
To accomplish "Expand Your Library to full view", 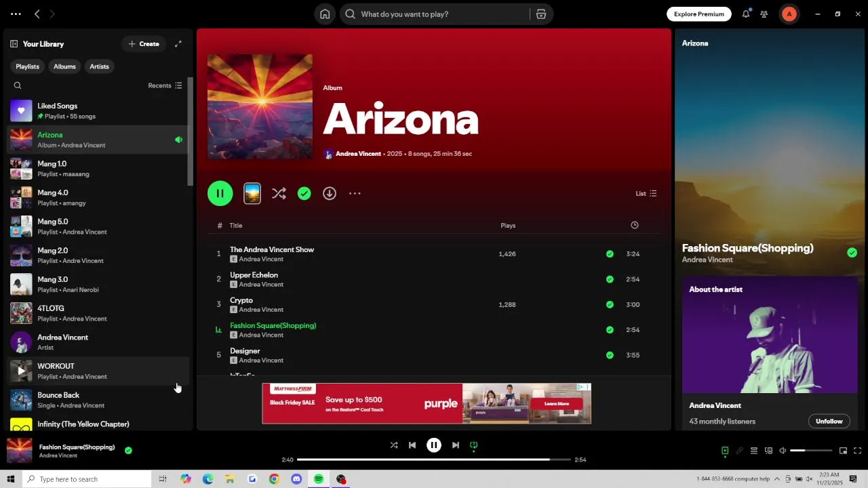I will coord(178,44).
